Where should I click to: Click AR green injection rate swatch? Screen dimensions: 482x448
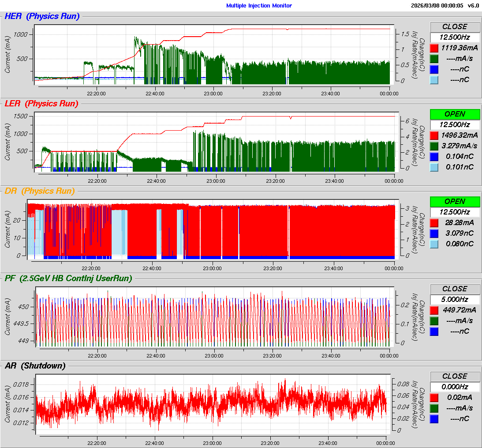point(434,408)
